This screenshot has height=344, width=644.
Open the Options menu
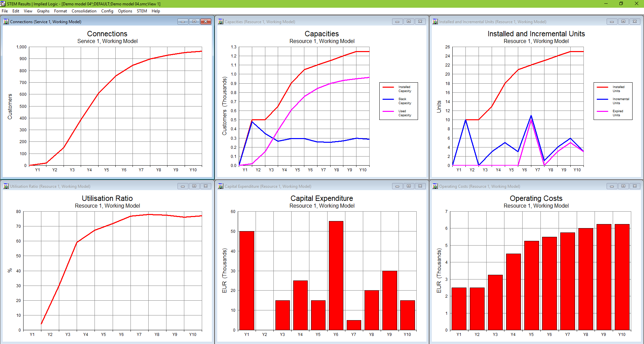point(125,11)
